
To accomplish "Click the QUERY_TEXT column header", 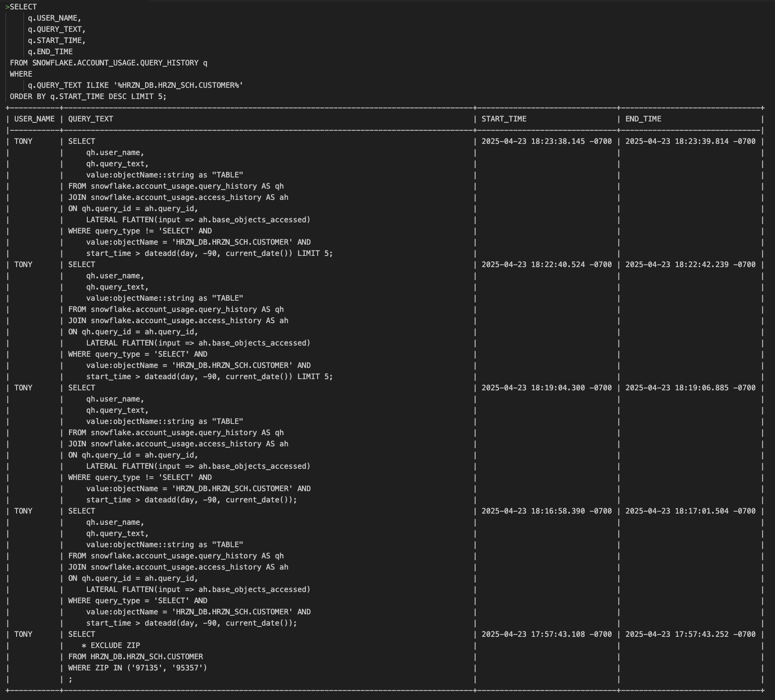I will pyautogui.click(x=89, y=119).
